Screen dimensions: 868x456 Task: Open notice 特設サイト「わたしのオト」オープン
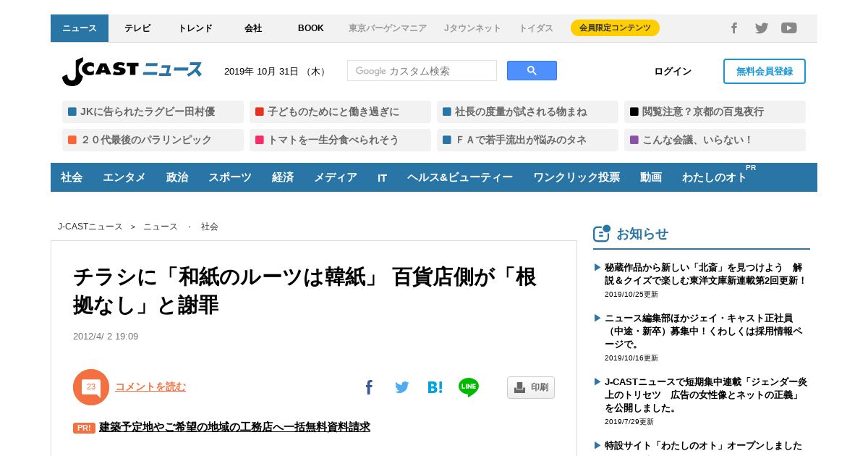click(703, 445)
